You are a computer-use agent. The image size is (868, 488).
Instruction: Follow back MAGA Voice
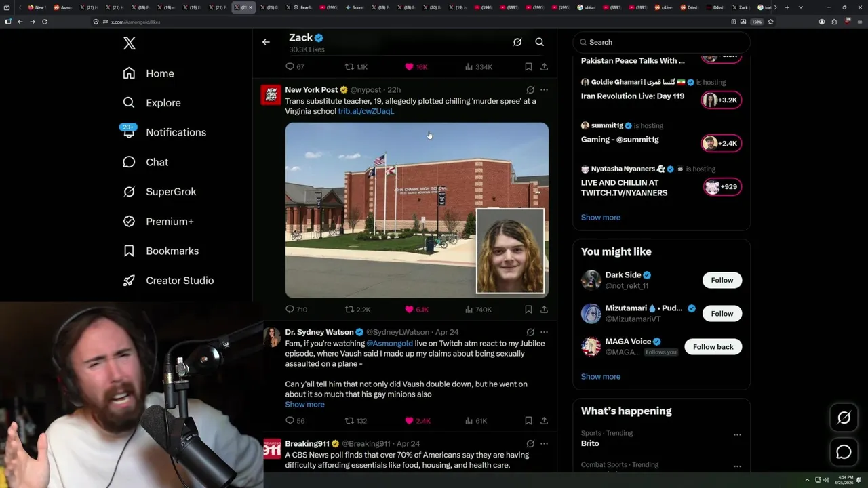coord(713,347)
